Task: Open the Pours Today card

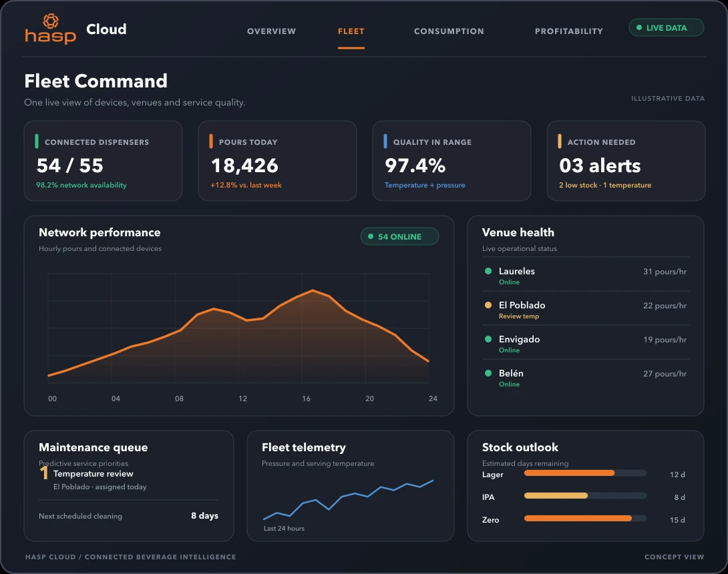Action: coord(277,161)
